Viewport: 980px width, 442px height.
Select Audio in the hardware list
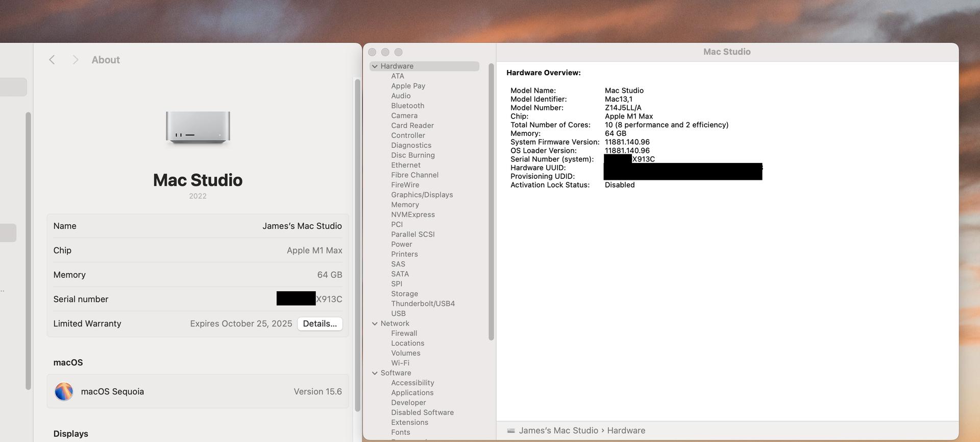pos(401,96)
